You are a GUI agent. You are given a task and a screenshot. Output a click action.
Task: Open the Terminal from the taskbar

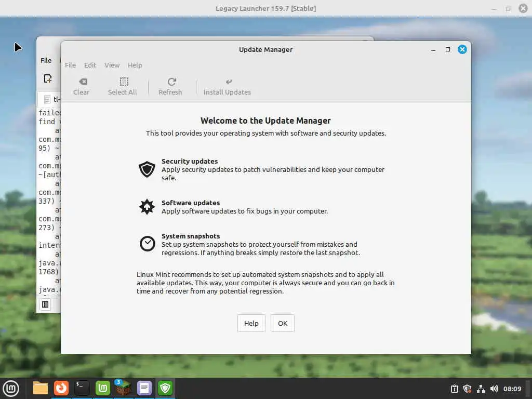(82, 388)
